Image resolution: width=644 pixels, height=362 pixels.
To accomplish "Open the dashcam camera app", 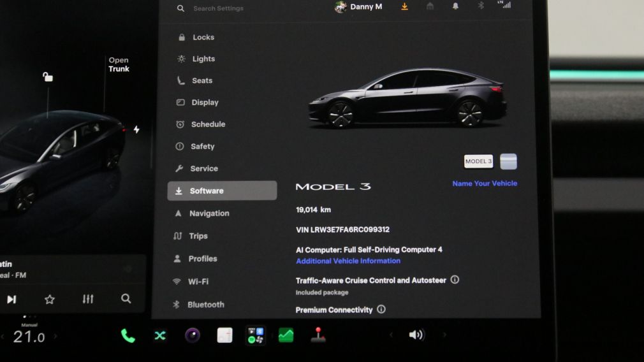I will 192,335.
